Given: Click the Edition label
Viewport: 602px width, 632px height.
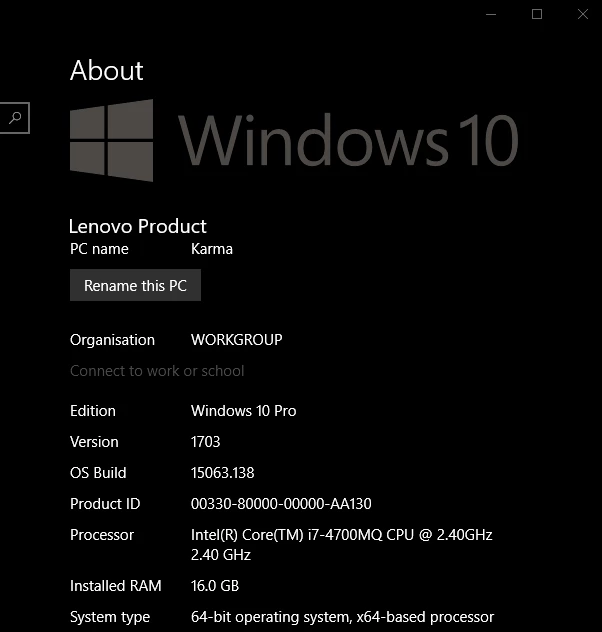Looking at the screenshot, I should 93,411.
